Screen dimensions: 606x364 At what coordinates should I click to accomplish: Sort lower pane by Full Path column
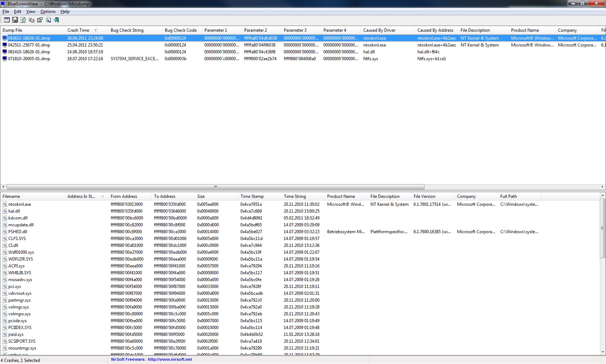[519, 196]
